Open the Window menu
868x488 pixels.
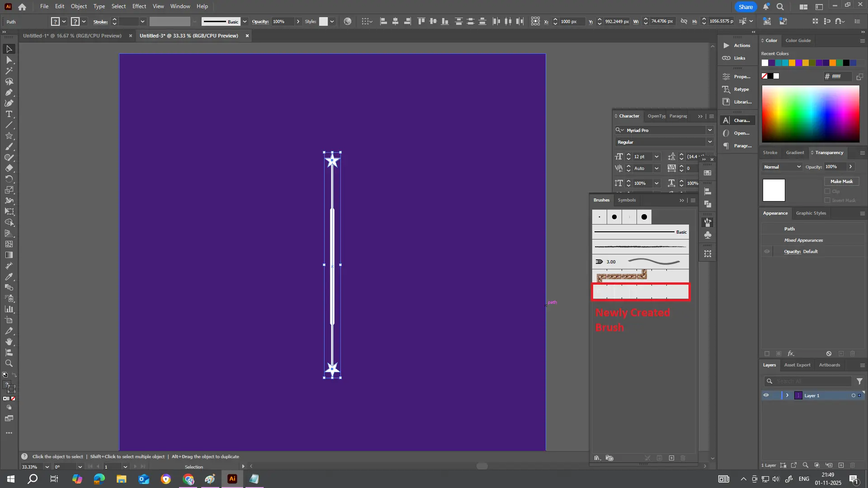pyautogui.click(x=180, y=6)
